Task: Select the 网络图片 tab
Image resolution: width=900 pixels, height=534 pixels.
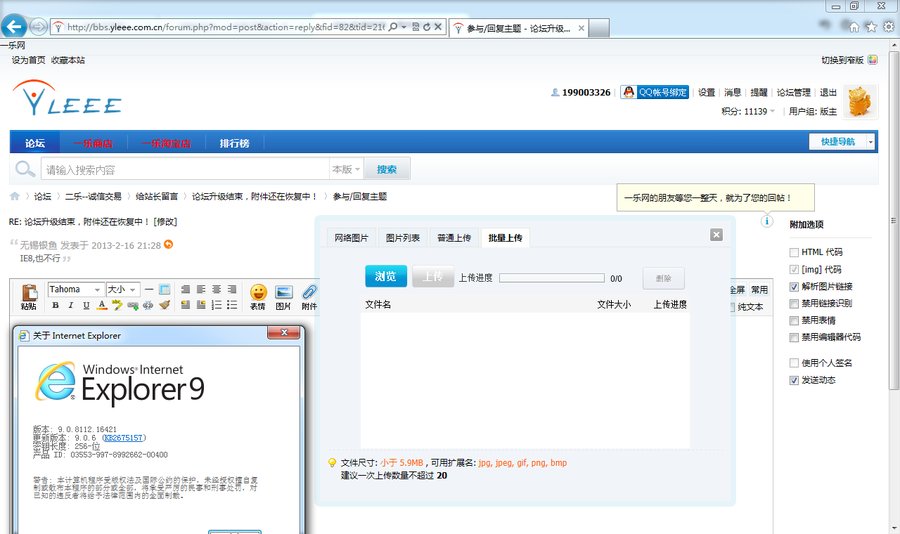Action: pos(351,238)
